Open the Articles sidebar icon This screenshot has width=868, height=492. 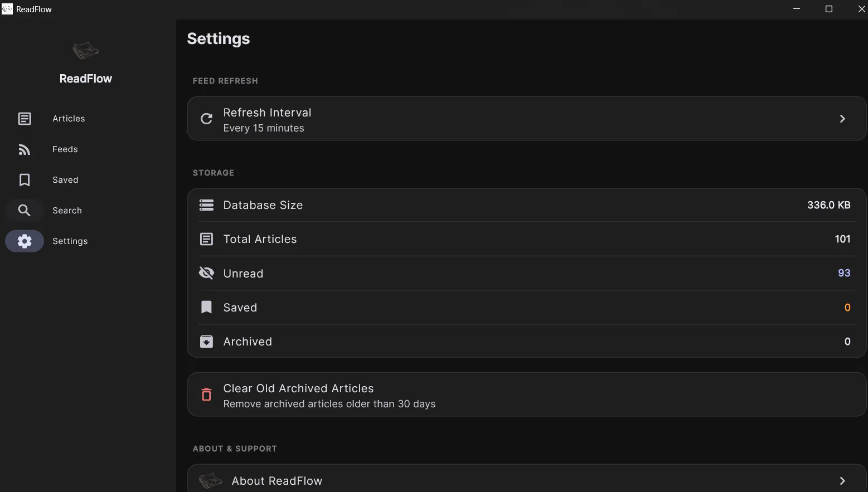[x=25, y=119]
